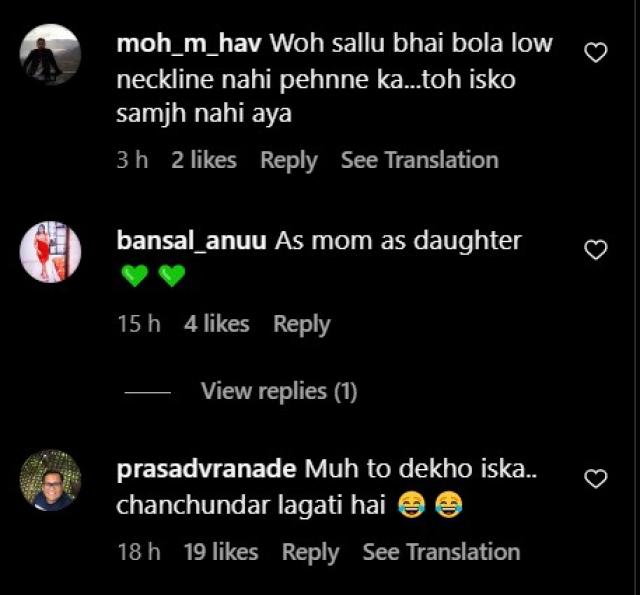The width and height of the screenshot is (640, 595).
Task: Like the comment by bansal_anuu
Action: pyautogui.click(x=595, y=250)
